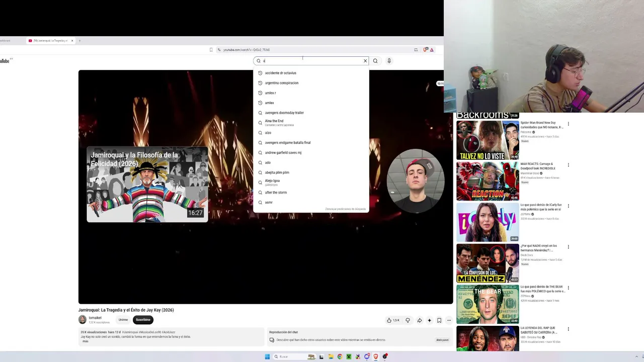
Task: Share the video using the arrow icon
Action: click(x=420, y=320)
